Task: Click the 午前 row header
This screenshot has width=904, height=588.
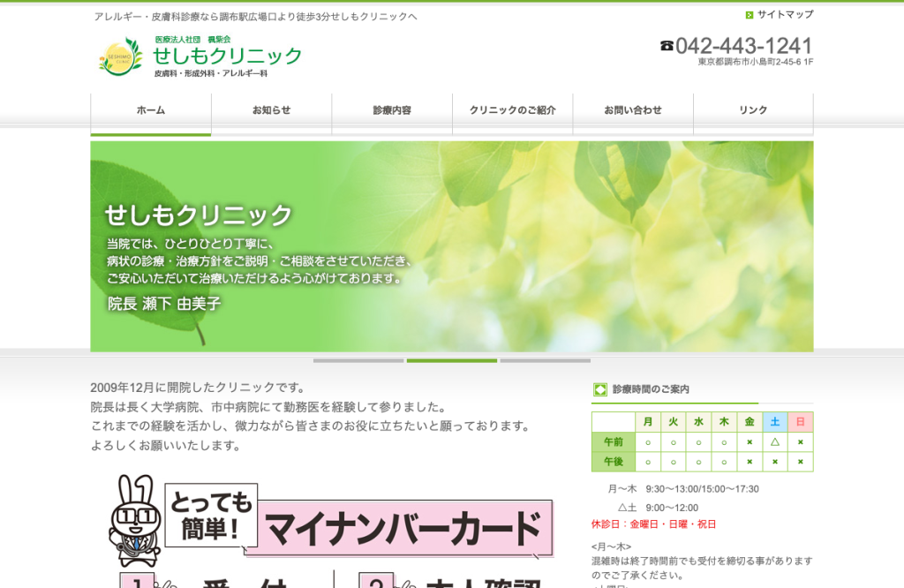Action: coord(614,442)
